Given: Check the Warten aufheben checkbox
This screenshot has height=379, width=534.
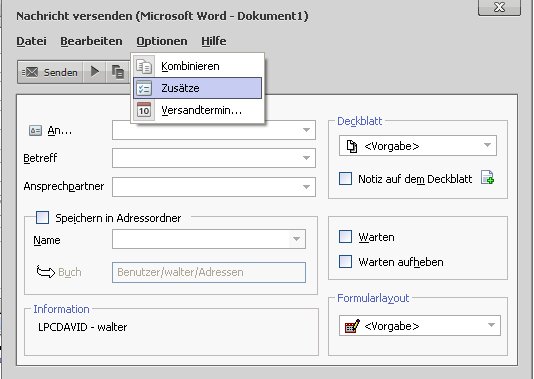Looking at the screenshot, I should click(x=345, y=262).
